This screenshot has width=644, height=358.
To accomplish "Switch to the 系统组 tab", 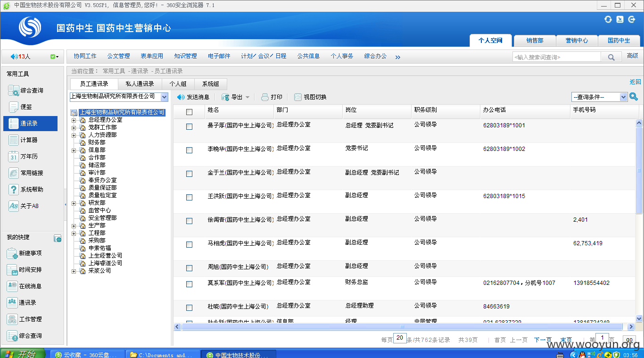I will coord(210,84).
